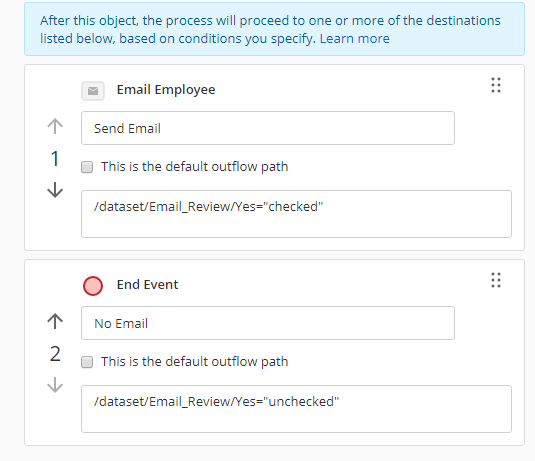Click order number 1 beside Send Email
Screen dimensions: 535x461
(x=55, y=159)
